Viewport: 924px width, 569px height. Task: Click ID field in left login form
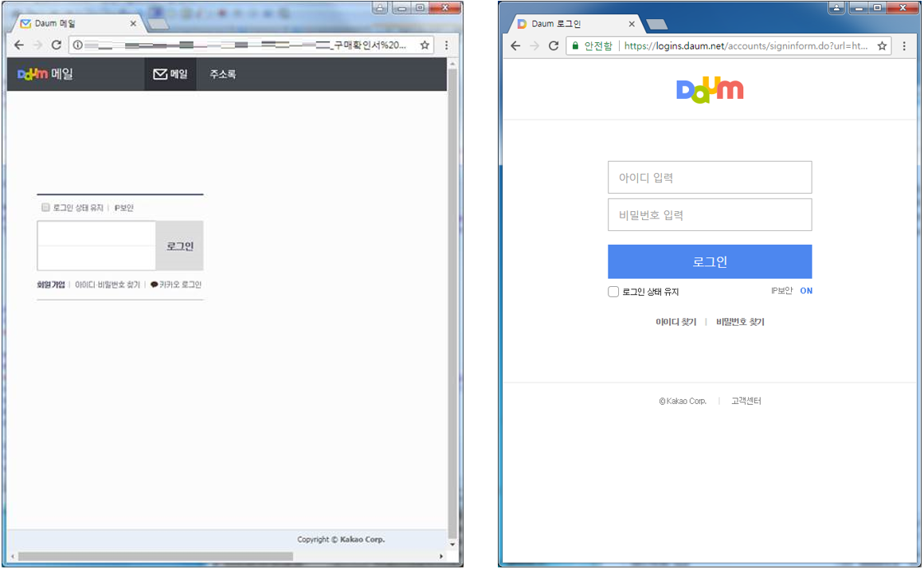pos(96,233)
